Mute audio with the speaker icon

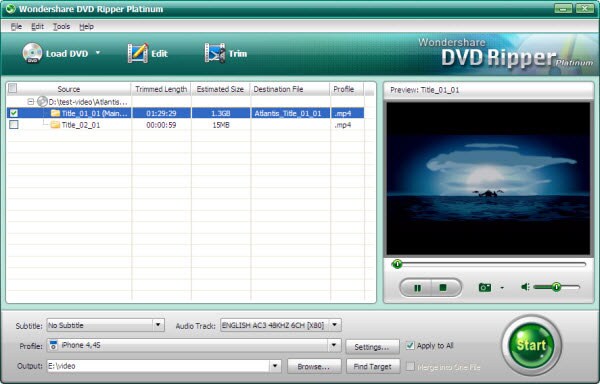coord(525,286)
